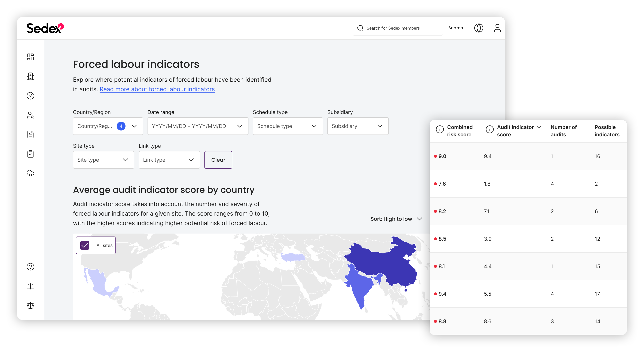Open the Link type dropdown
644x352 pixels.
[x=169, y=160]
